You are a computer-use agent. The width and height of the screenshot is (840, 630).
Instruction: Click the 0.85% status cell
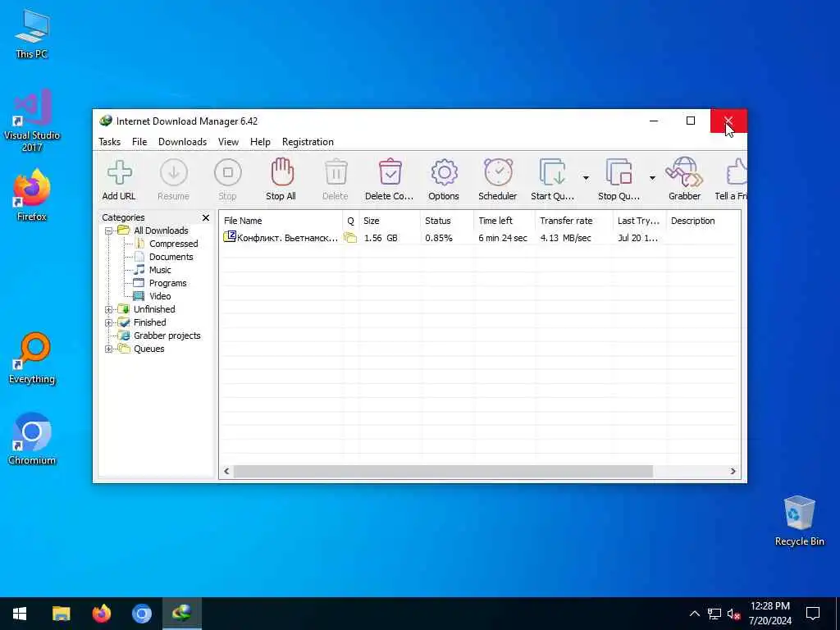point(439,238)
